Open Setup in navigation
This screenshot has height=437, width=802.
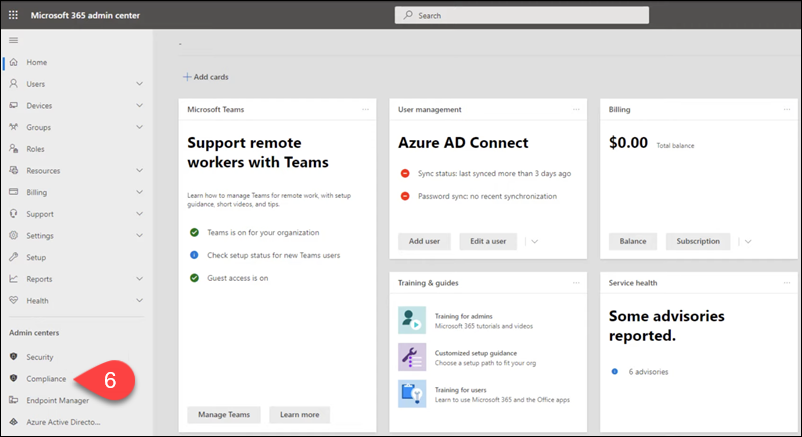[36, 257]
